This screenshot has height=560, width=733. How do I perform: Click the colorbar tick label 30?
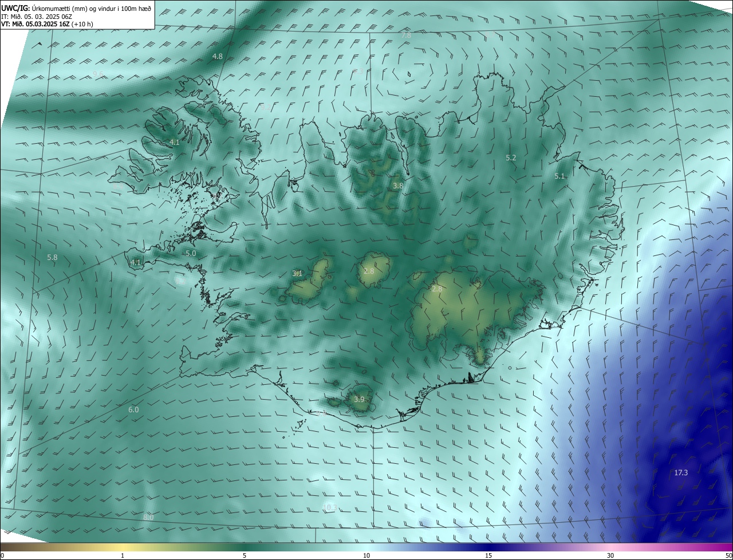coord(610,555)
